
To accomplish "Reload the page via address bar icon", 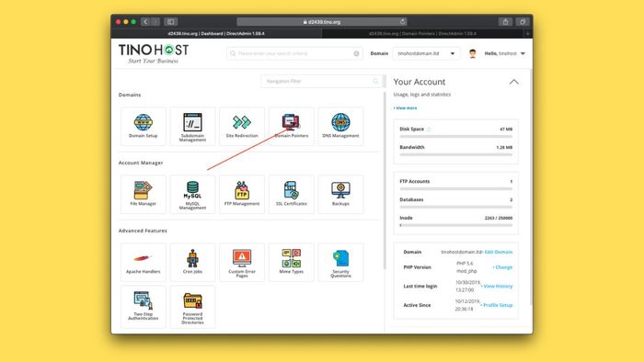I will [x=403, y=22].
